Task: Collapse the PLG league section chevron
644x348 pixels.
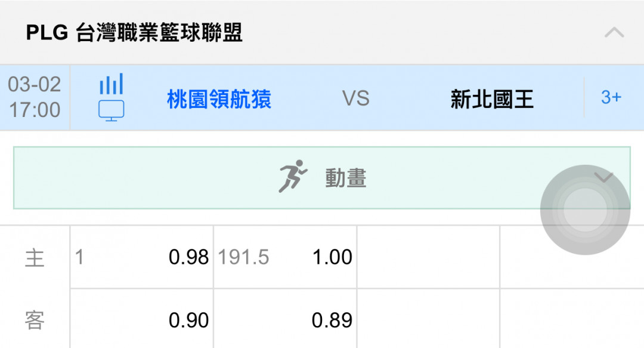Action: click(x=614, y=32)
